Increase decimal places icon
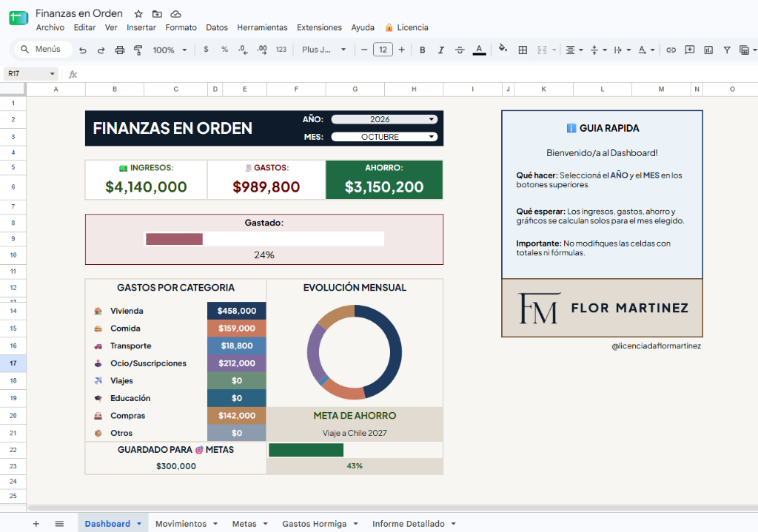Image resolution: width=758 pixels, height=532 pixels. coord(261,50)
